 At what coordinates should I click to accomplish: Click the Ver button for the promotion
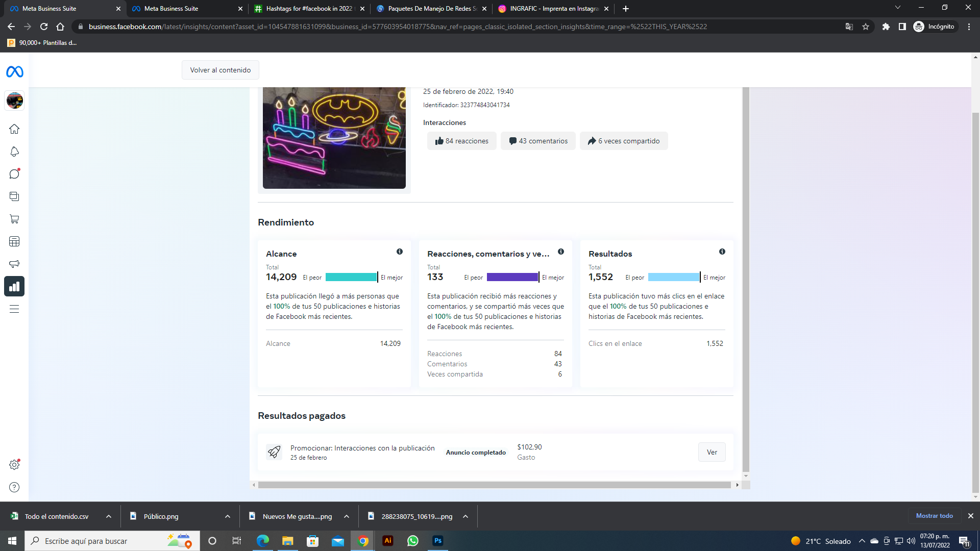pos(712,452)
